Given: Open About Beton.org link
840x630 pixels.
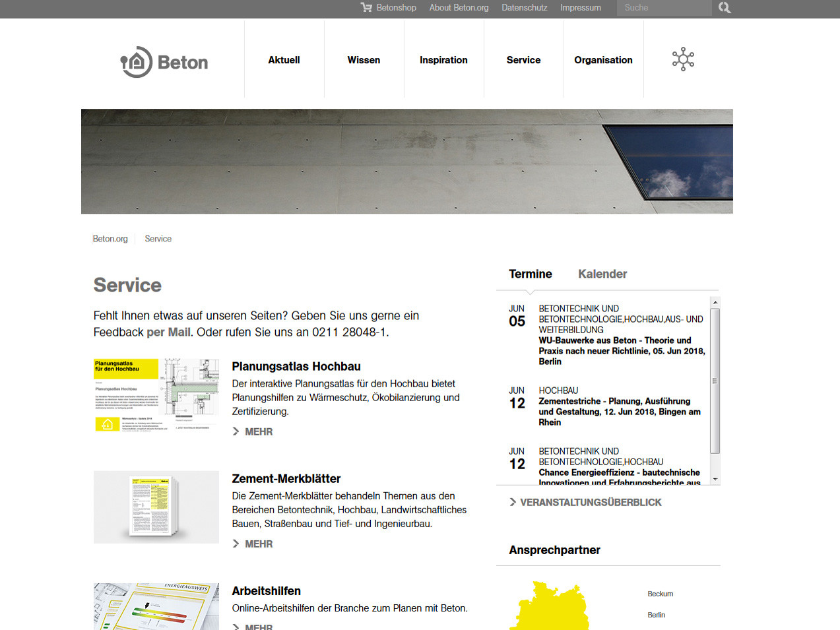Looking at the screenshot, I should click(x=459, y=8).
